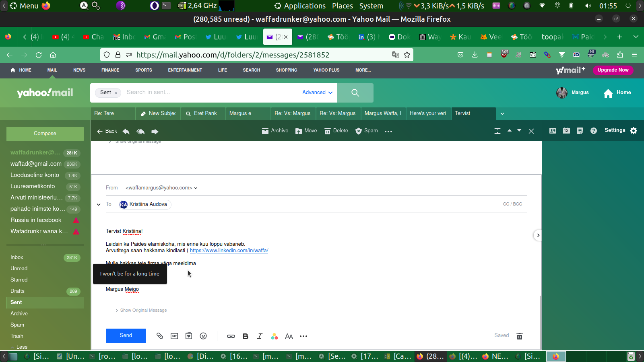
Task: Go Back to the message list
Action: coord(107,131)
